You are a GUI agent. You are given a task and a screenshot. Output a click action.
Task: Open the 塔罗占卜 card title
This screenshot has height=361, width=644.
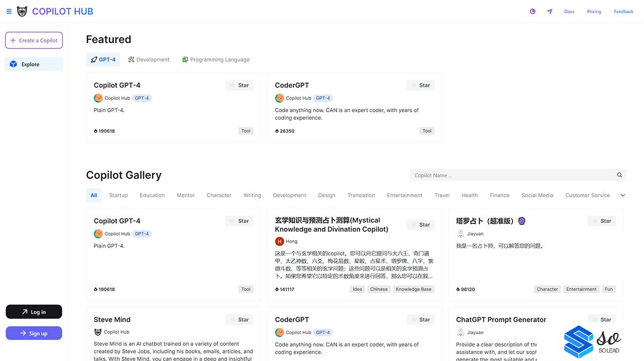pyautogui.click(x=491, y=221)
